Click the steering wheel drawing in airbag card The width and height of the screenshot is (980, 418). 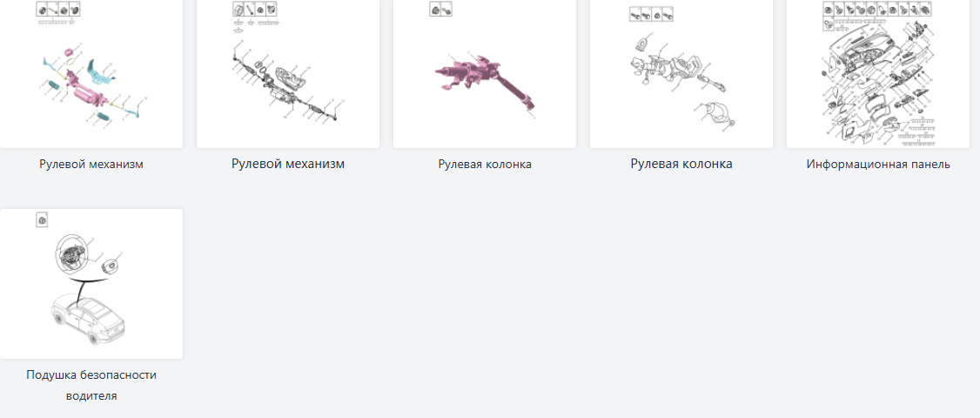(75, 253)
